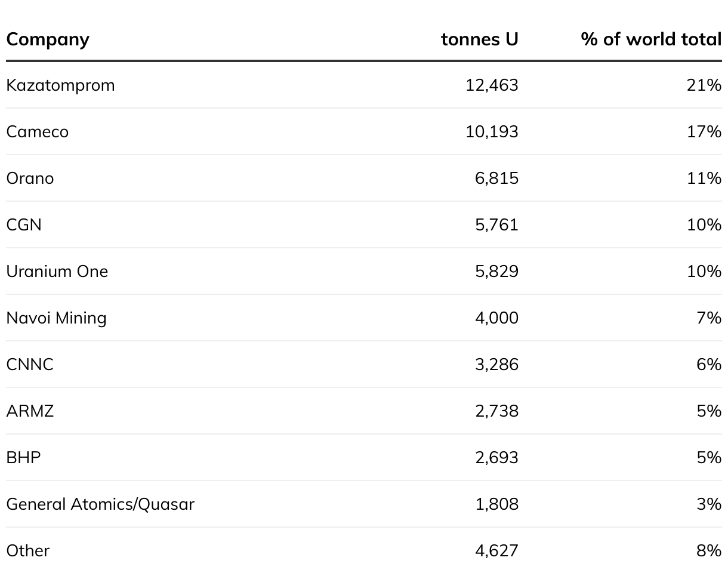This screenshot has height=579, width=728.
Task: Select the Other row label
Action: tap(27, 551)
